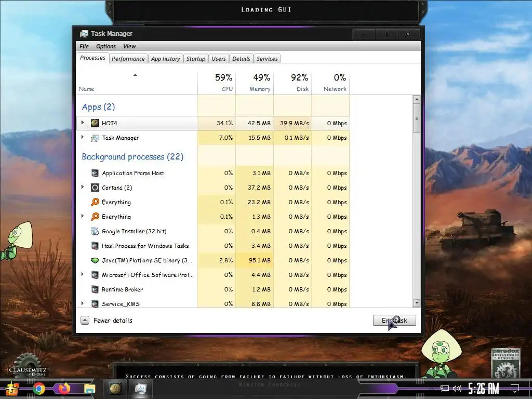This screenshot has width=532, height=399.
Task: Sort processes by Disk column header
Action: coord(292,83)
